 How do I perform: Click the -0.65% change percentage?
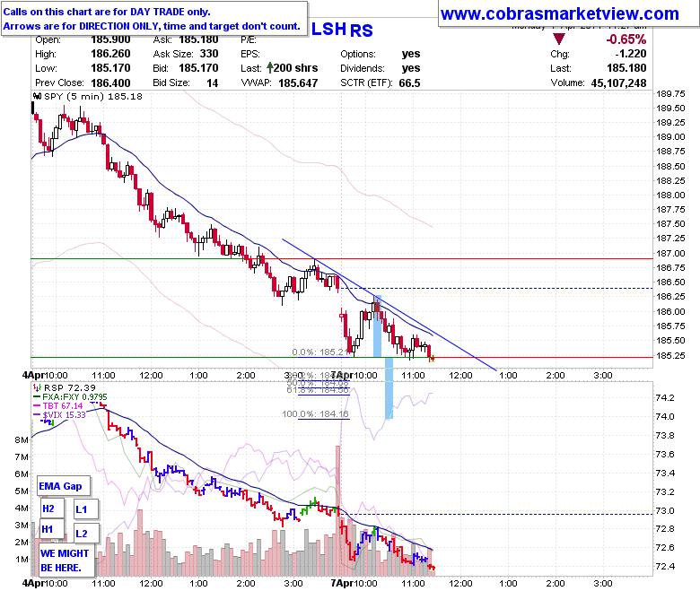point(626,39)
